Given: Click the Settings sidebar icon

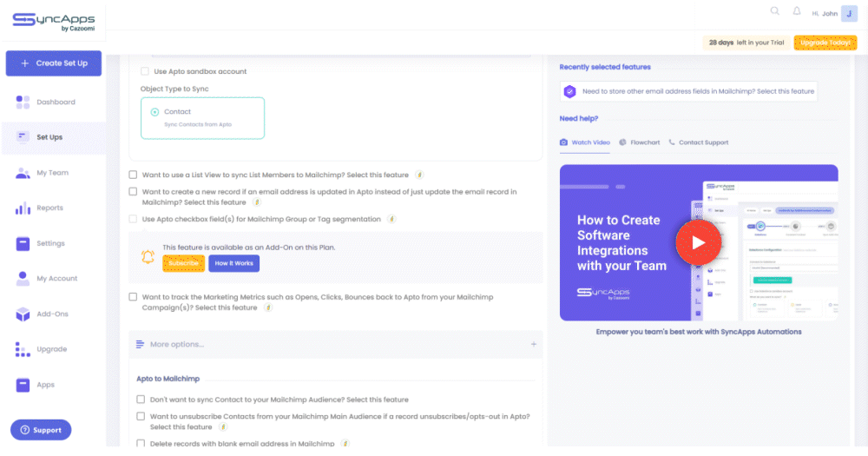Looking at the screenshot, I should click(23, 243).
